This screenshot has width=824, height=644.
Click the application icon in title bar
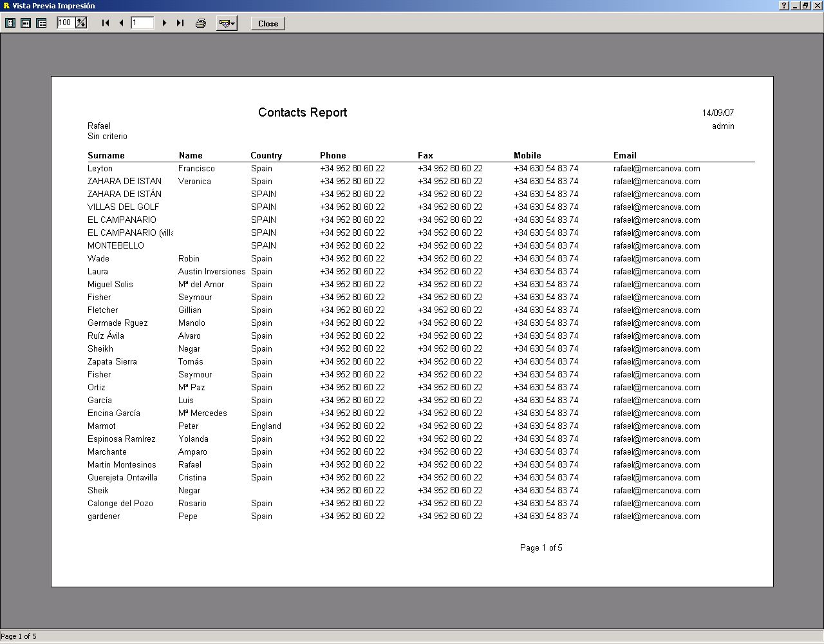click(6, 6)
